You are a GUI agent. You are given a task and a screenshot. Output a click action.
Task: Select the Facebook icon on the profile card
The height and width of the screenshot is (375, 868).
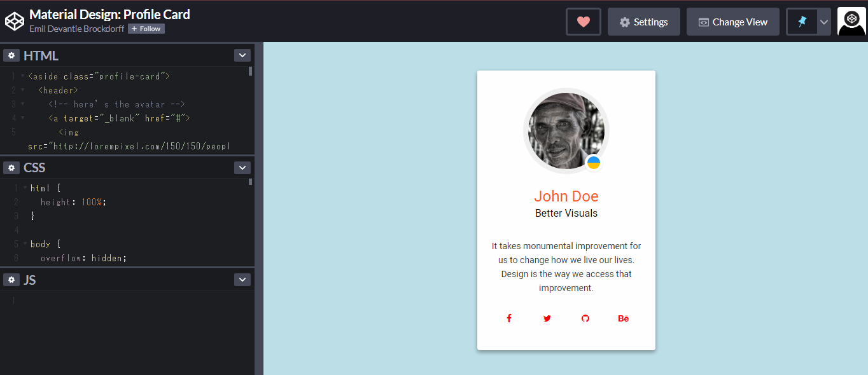pyautogui.click(x=508, y=318)
